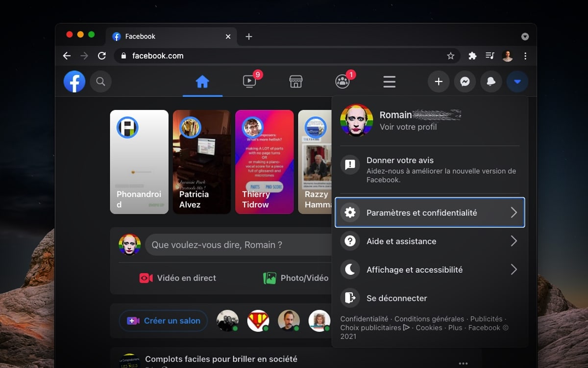
Task: Click the browser forward arrow
Action: pyautogui.click(x=84, y=56)
